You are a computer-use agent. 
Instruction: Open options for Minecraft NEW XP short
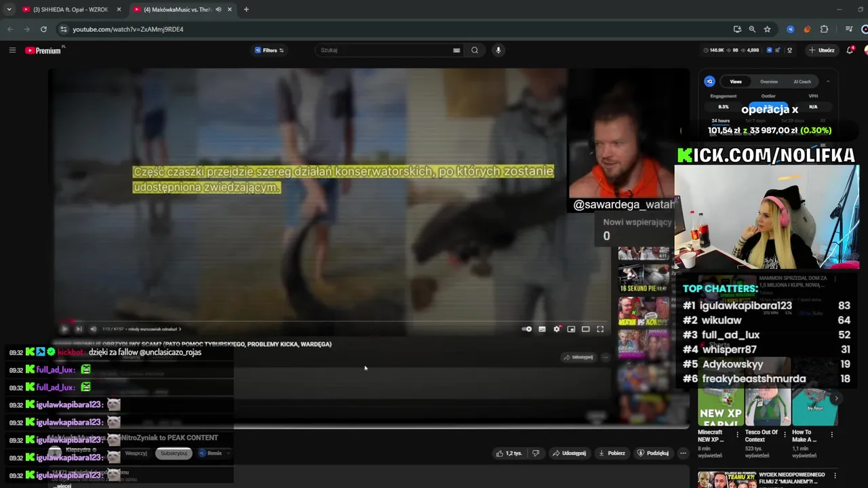738,434
